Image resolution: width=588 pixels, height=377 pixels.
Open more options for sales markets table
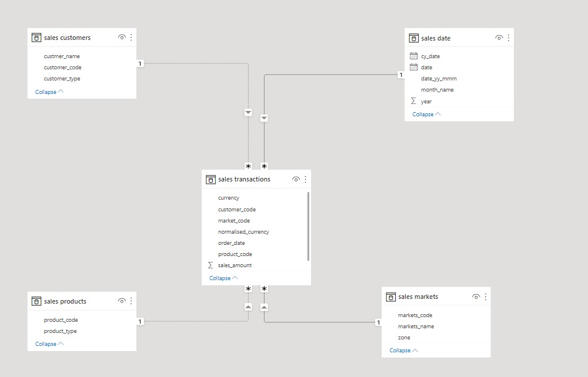tap(486, 297)
